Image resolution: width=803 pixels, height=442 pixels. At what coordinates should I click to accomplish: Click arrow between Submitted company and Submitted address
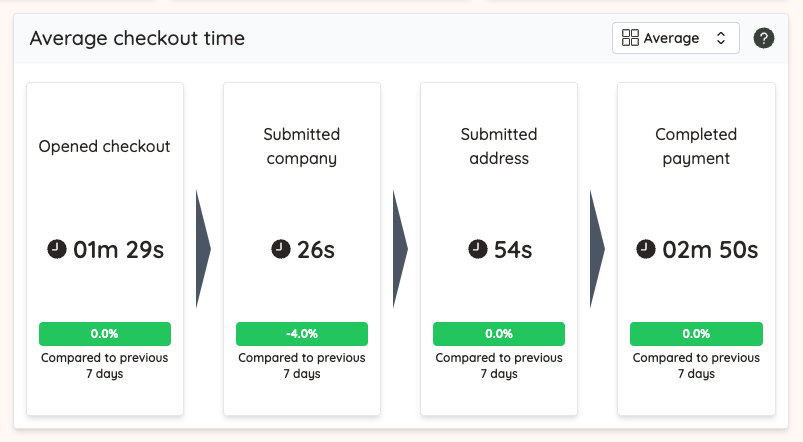(400, 249)
